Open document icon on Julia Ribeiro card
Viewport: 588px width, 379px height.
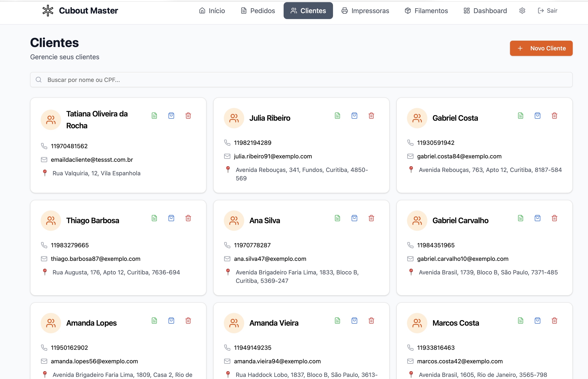pyautogui.click(x=337, y=115)
